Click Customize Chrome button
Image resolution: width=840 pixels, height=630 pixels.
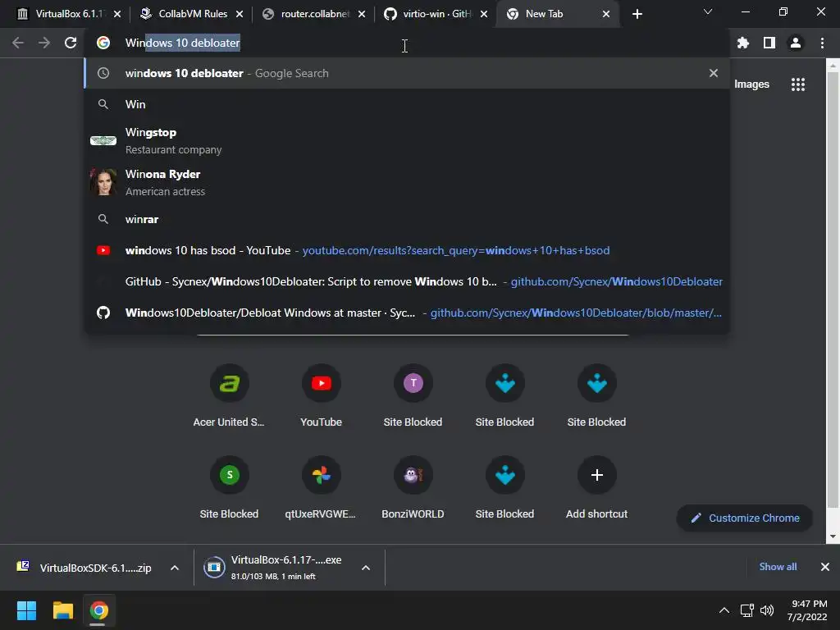(x=745, y=518)
